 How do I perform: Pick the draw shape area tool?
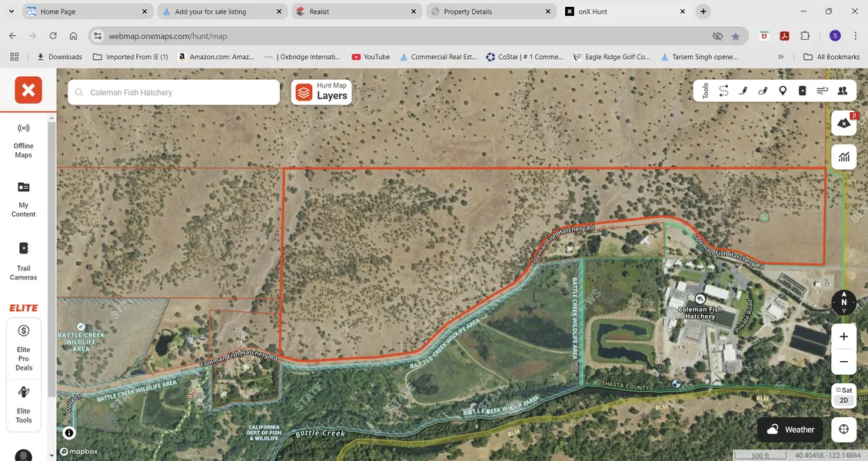pyautogui.click(x=763, y=91)
